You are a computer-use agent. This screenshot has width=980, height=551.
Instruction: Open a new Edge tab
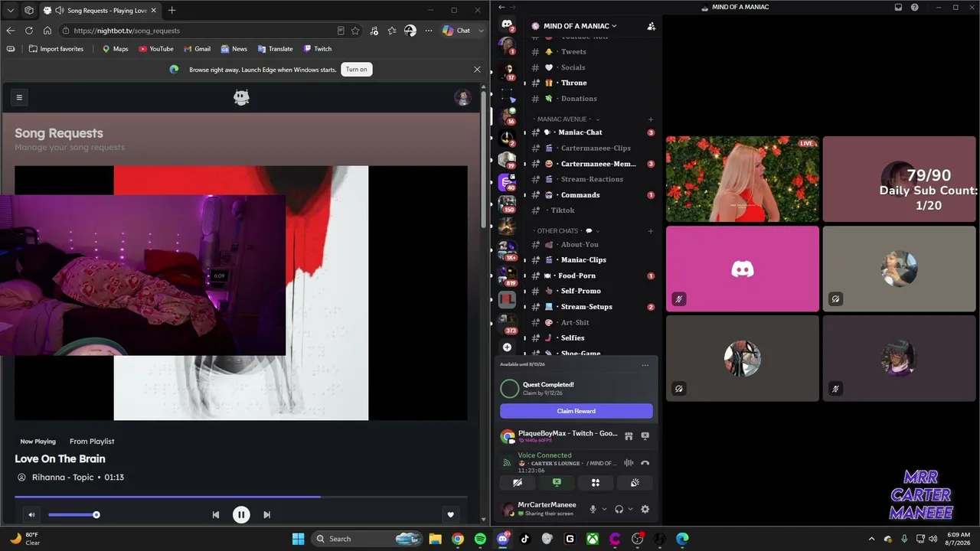tap(171, 10)
